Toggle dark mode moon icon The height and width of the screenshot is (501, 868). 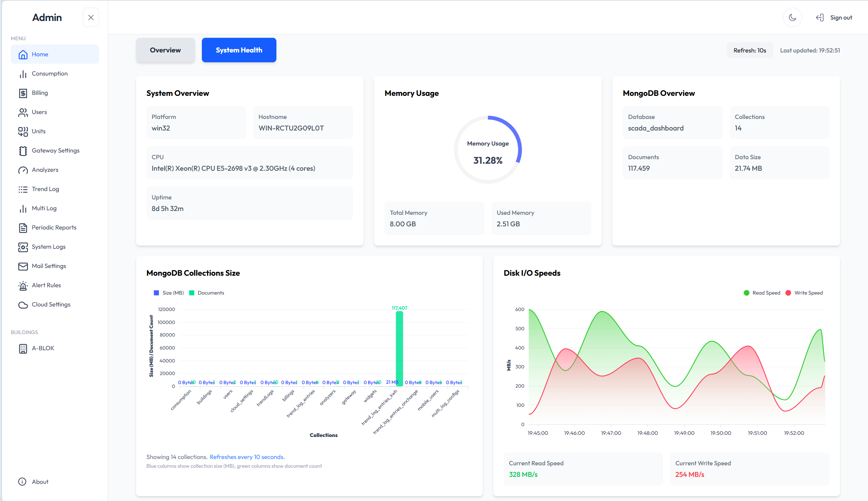point(792,17)
